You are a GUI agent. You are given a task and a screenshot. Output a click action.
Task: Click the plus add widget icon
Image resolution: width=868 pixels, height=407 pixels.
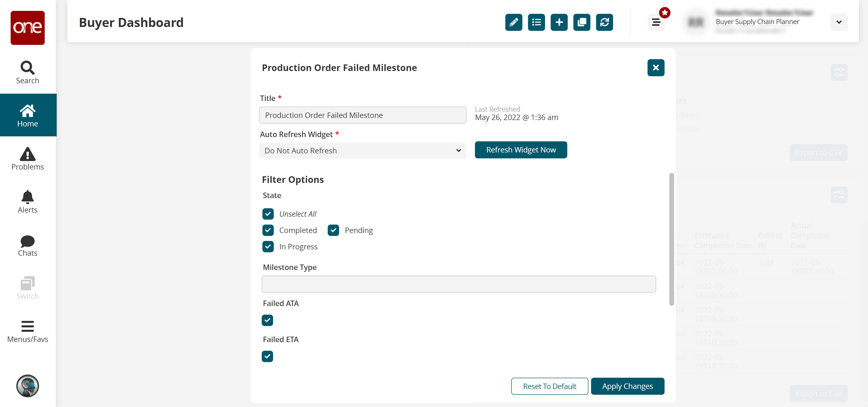click(559, 22)
